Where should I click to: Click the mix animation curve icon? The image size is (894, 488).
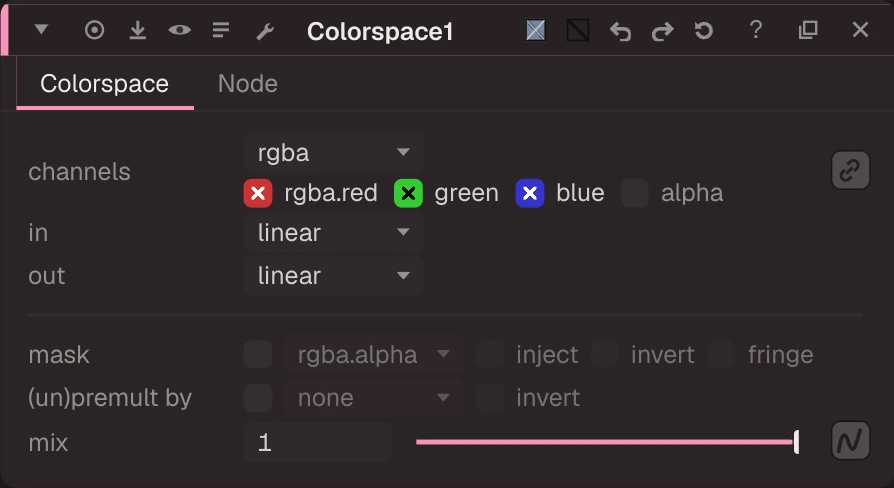click(850, 441)
